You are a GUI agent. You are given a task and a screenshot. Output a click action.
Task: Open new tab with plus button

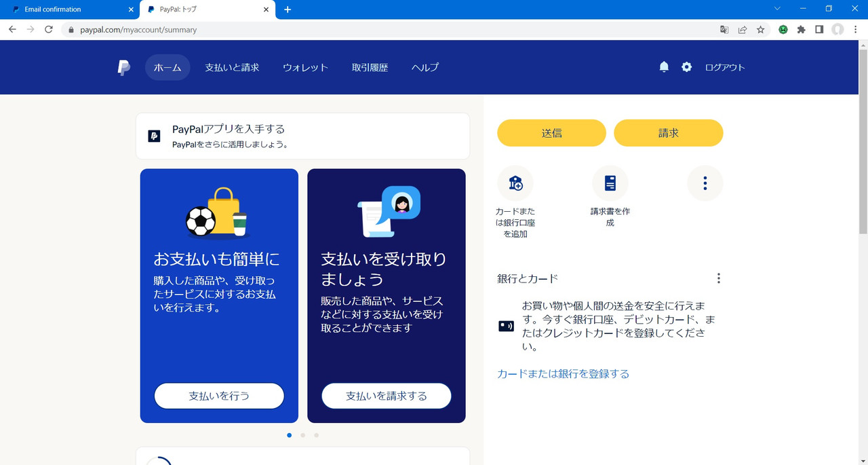[288, 10]
